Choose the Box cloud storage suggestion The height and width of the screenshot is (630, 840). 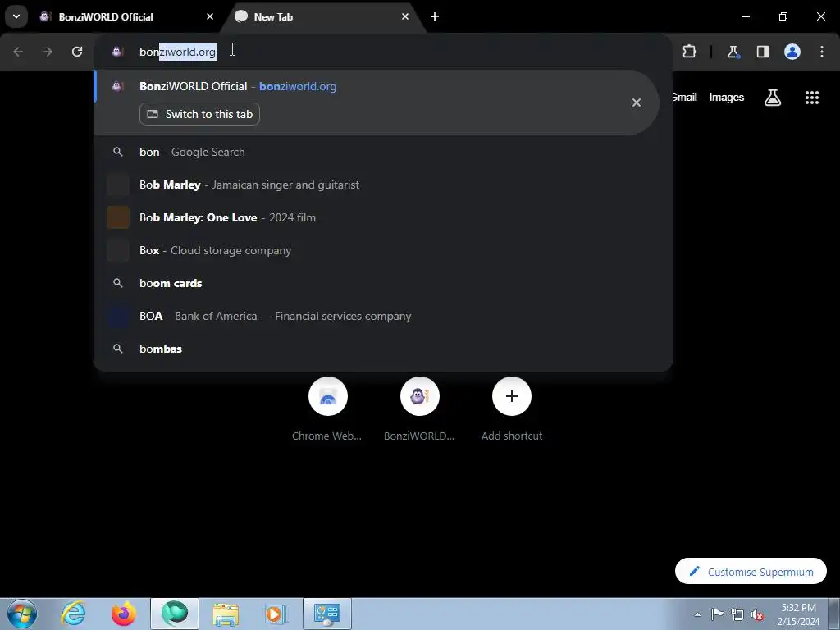(382, 250)
